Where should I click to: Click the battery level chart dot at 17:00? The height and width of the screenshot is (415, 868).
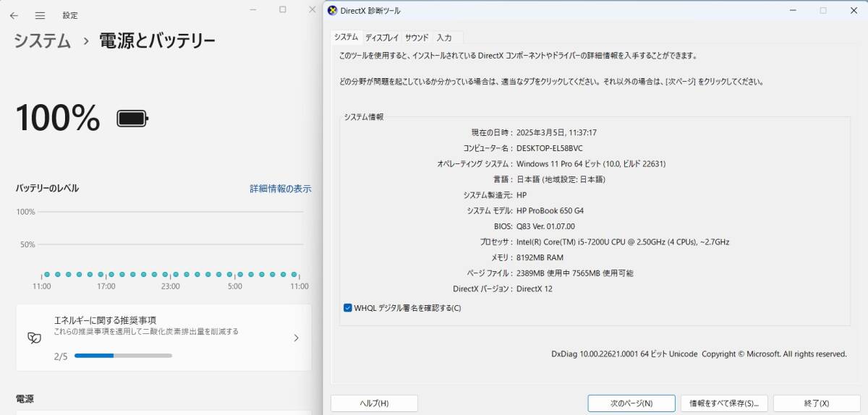[x=111, y=275]
